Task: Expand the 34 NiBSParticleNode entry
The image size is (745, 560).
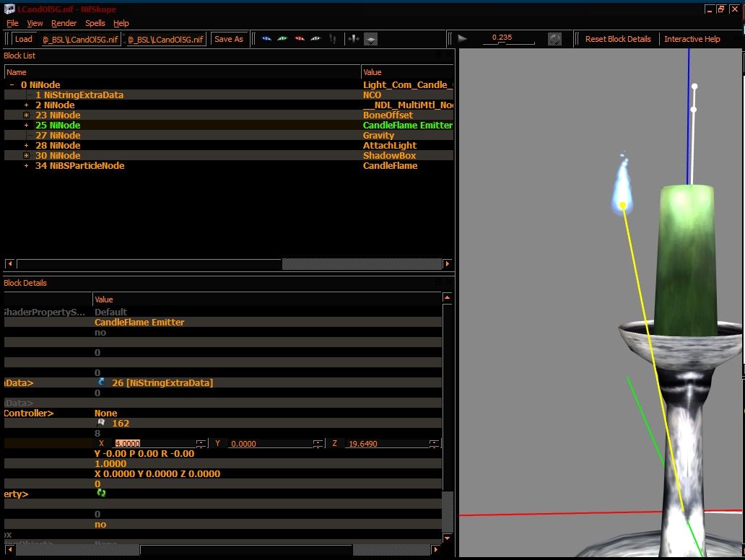Action: click(x=26, y=166)
